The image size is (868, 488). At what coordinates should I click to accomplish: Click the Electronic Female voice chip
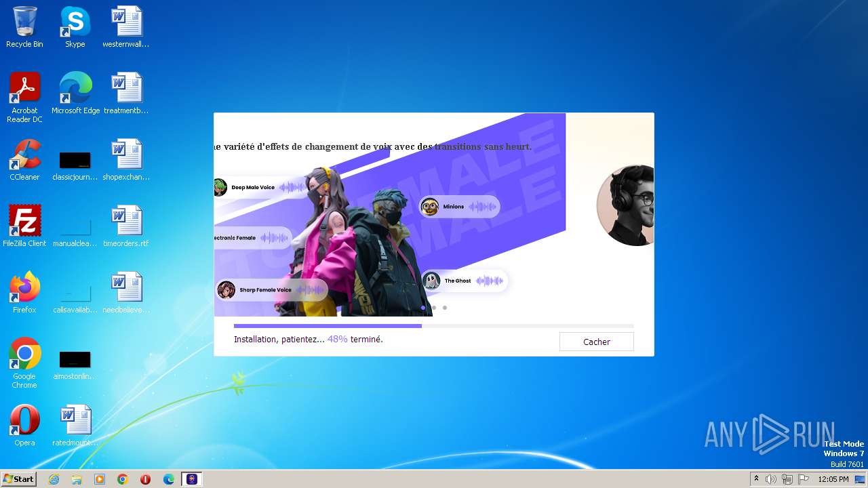(253, 238)
